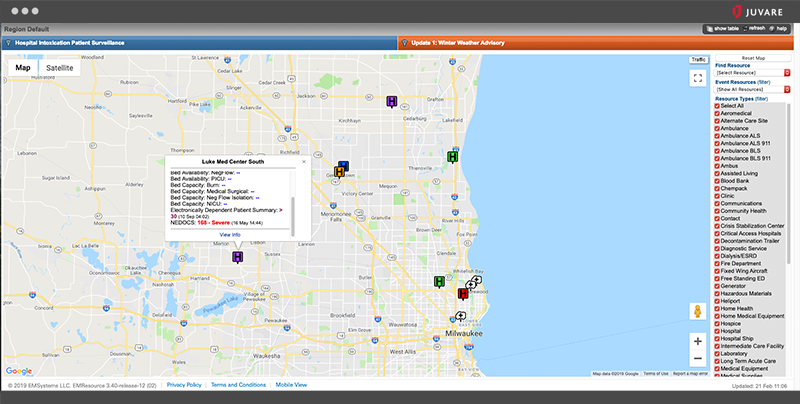Click the Google logo on the map

[19, 371]
